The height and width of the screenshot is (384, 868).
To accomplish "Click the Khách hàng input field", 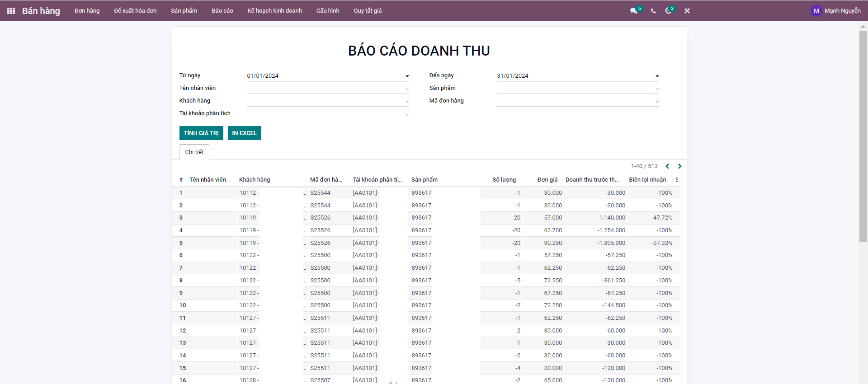I will coord(325,101).
